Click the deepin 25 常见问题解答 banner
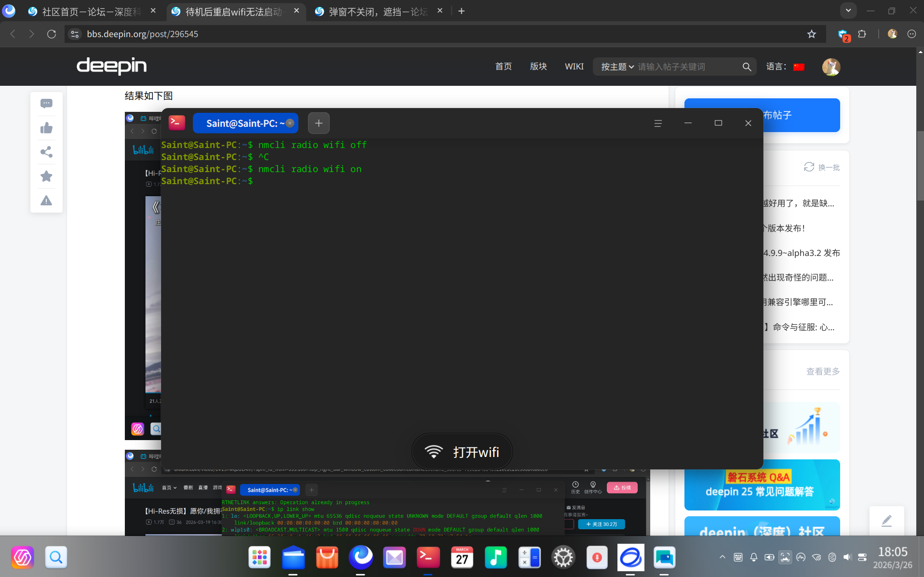This screenshot has height=577, width=924. click(x=762, y=485)
